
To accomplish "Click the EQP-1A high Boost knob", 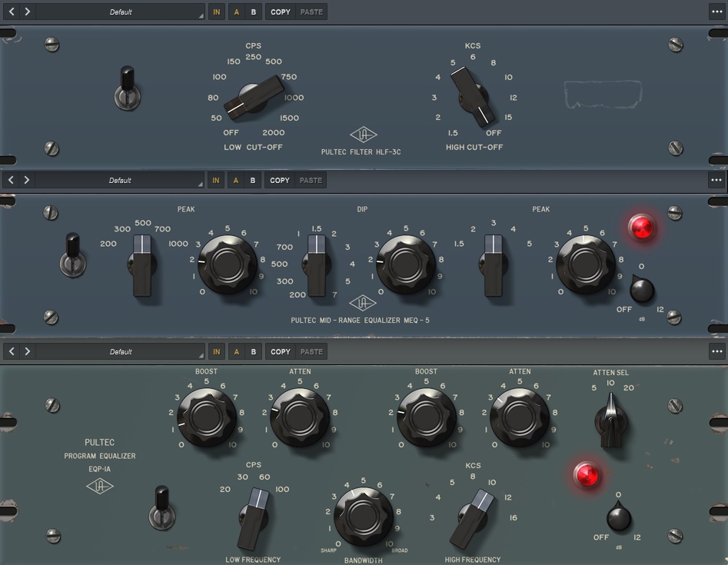I will click(426, 417).
